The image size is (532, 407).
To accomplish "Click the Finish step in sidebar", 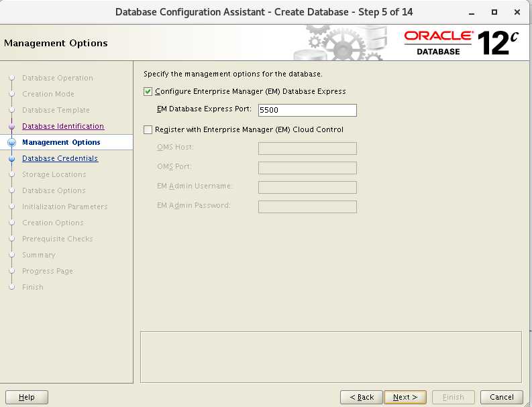I will pos(33,287).
